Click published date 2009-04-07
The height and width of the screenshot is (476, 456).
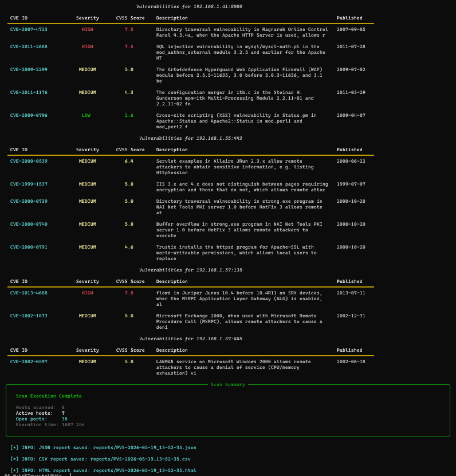click(351, 115)
